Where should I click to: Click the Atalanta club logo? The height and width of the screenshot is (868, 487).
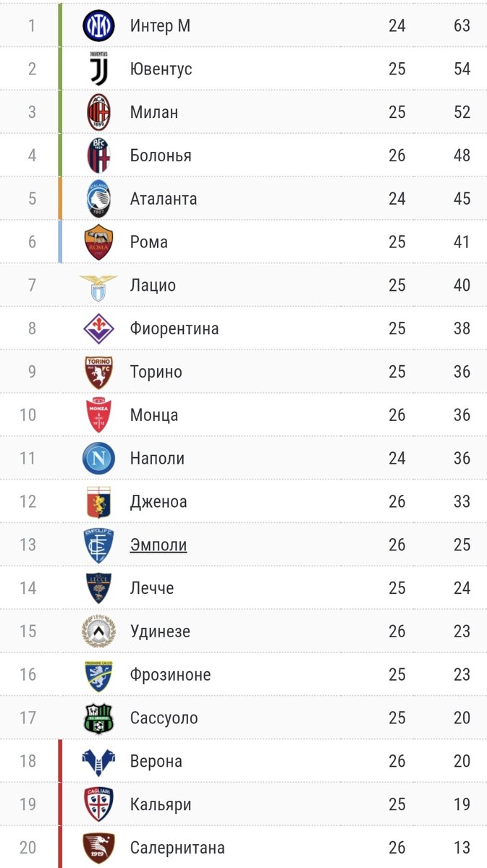98,199
